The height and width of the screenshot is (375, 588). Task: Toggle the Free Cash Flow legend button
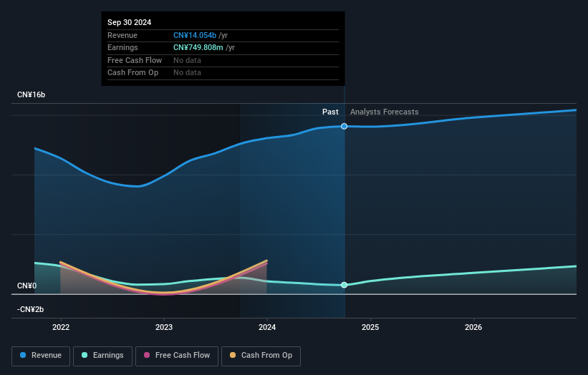point(177,356)
